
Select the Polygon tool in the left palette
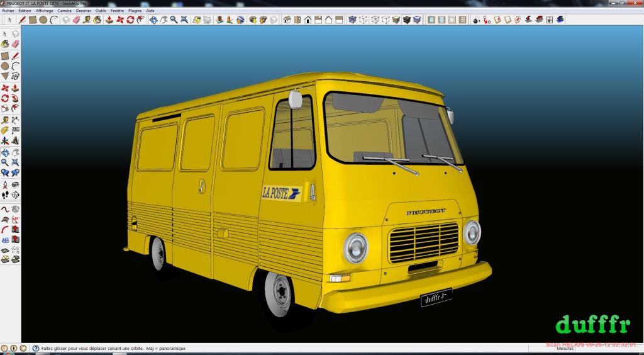pos(5,76)
